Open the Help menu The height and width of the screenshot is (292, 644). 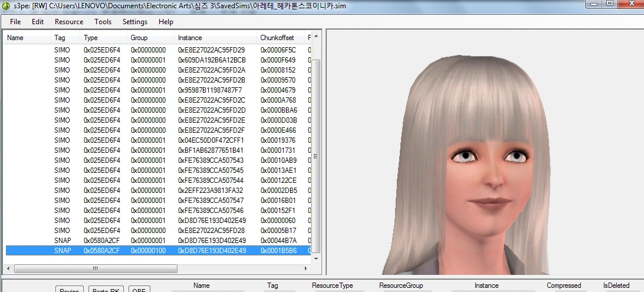pos(166,22)
